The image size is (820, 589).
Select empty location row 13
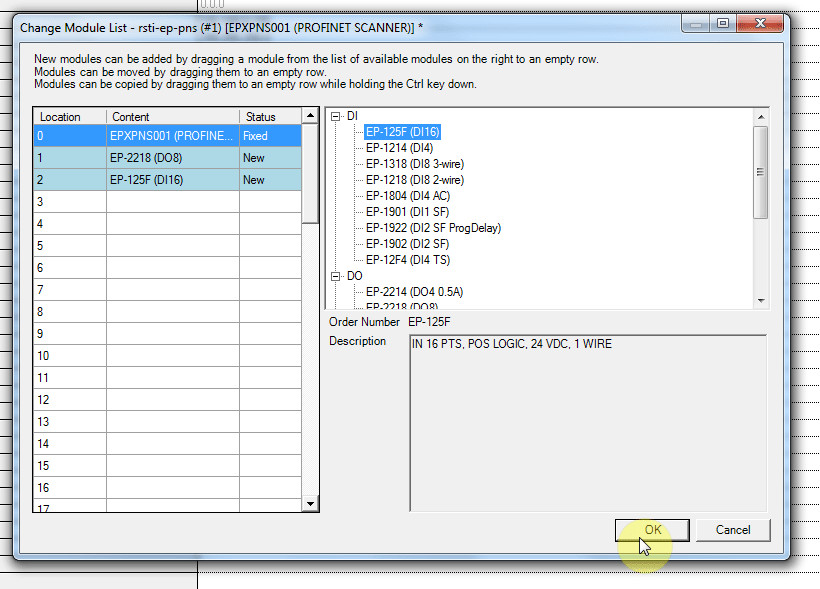(x=167, y=422)
